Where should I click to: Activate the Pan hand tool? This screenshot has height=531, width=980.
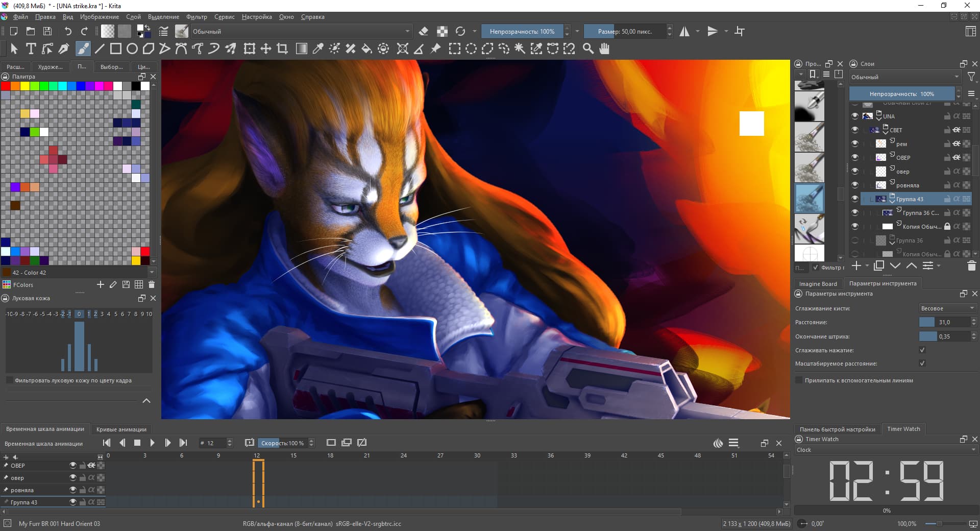(x=604, y=49)
